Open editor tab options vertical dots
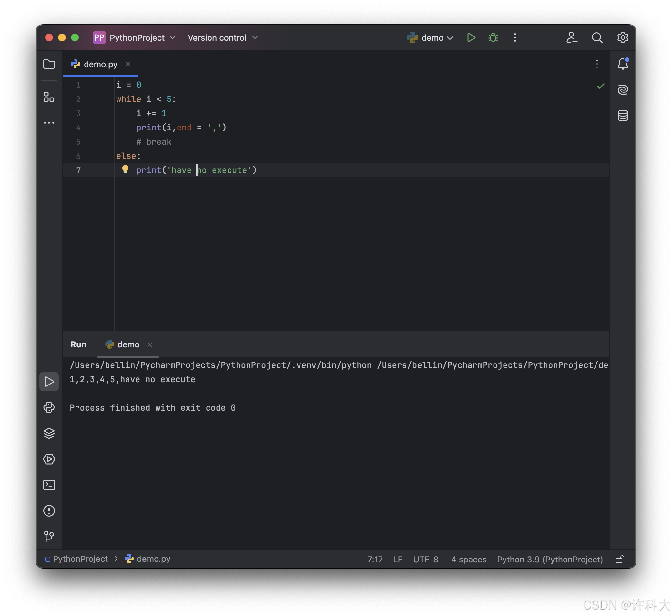 coord(597,64)
